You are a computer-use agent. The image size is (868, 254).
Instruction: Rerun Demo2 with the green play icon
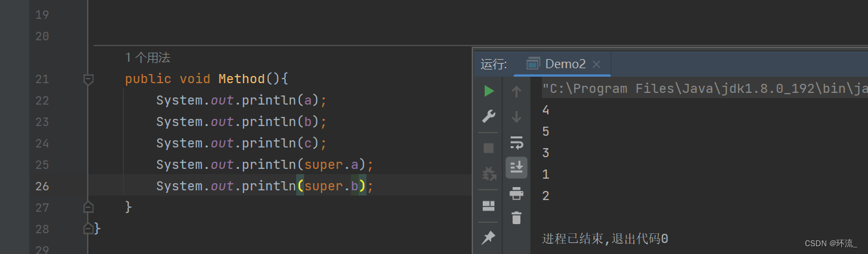click(489, 92)
